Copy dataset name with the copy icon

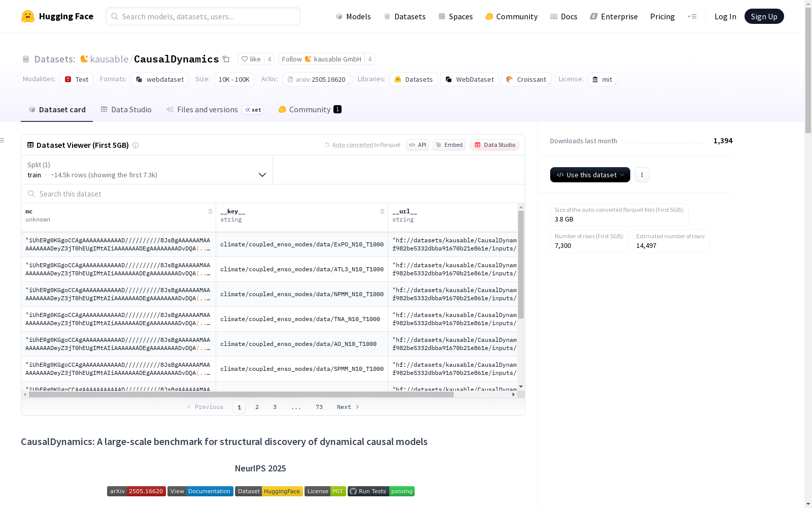226,59
